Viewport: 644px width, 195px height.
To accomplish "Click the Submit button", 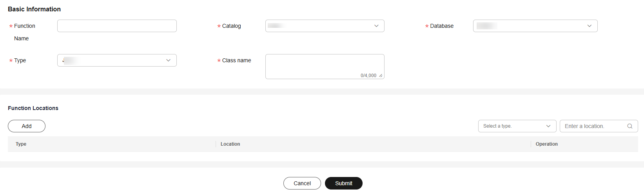I will coord(344,183).
